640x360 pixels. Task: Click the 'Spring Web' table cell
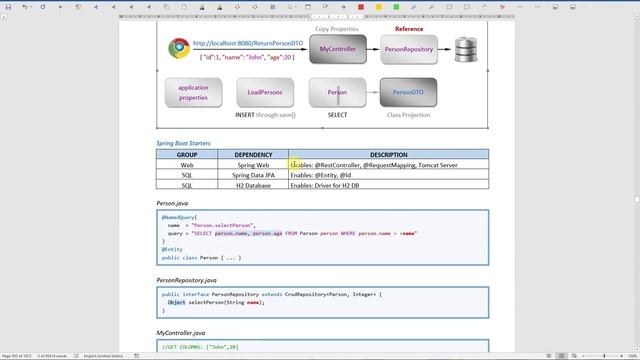pos(253,165)
